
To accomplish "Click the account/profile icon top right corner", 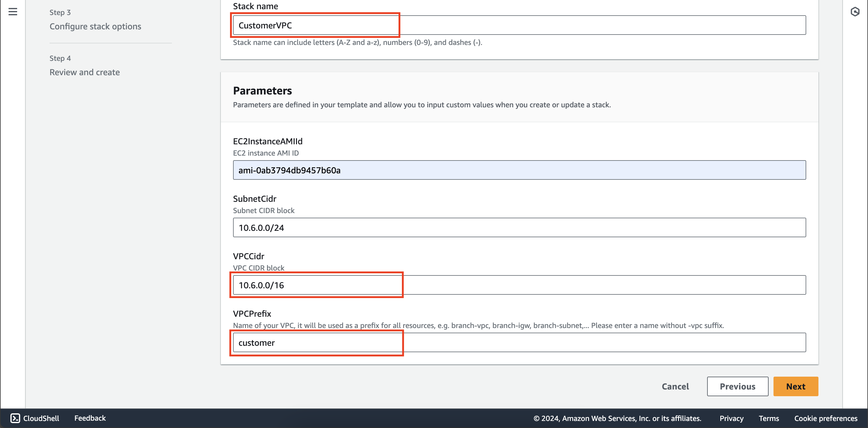I will 855,12.
